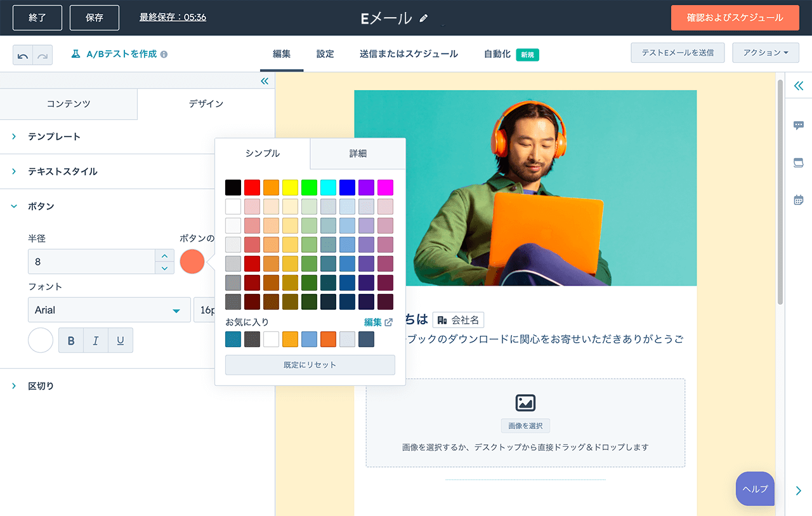
Task: Pick the teal favorite color swatch
Action: [233, 340]
